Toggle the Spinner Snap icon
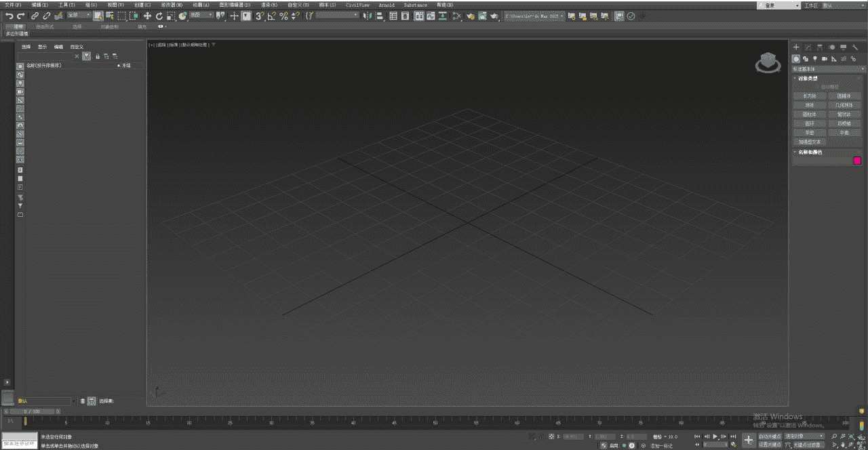The width and height of the screenshot is (868, 450). (295, 16)
